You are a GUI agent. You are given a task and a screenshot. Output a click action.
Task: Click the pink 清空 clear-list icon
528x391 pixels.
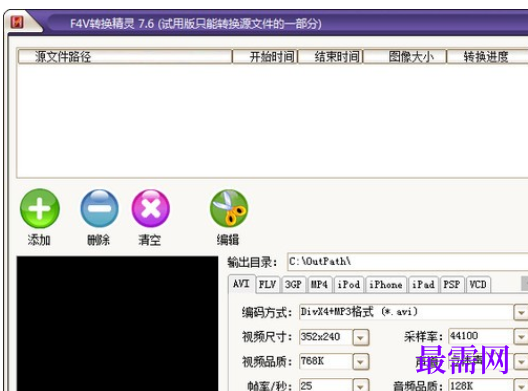pyautogui.click(x=151, y=208)
